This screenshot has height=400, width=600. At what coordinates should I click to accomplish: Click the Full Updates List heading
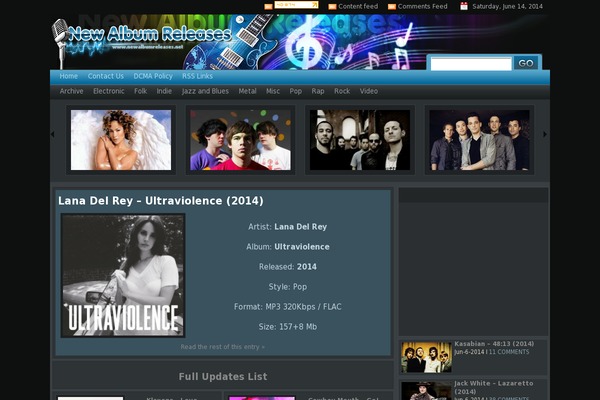[223, 377]
